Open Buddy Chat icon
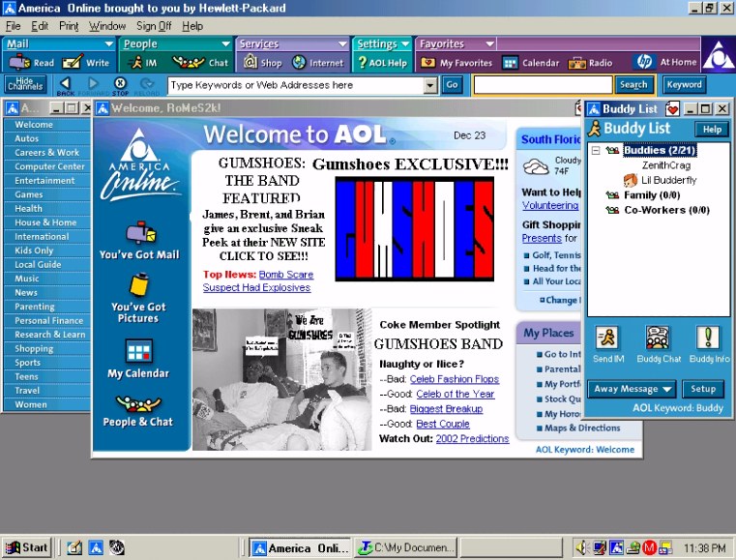The width and height of the screenshot is (736, 560). tap(658, 337)
